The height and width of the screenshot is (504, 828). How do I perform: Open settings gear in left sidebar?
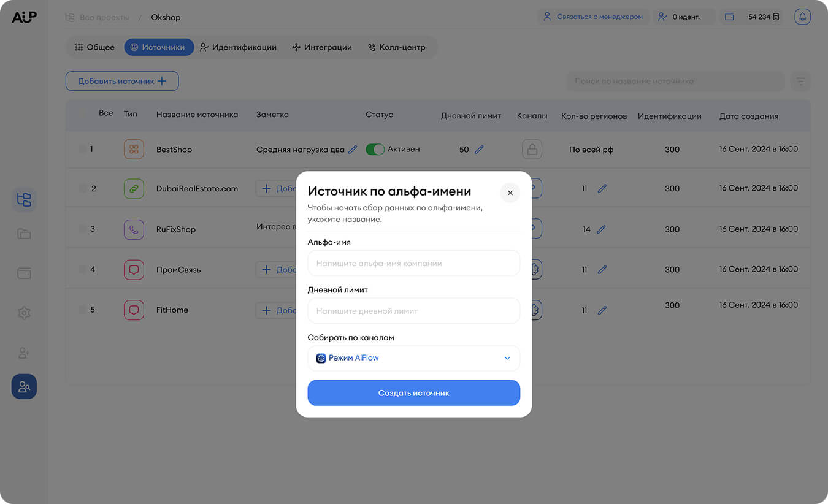tap(24, 313)
